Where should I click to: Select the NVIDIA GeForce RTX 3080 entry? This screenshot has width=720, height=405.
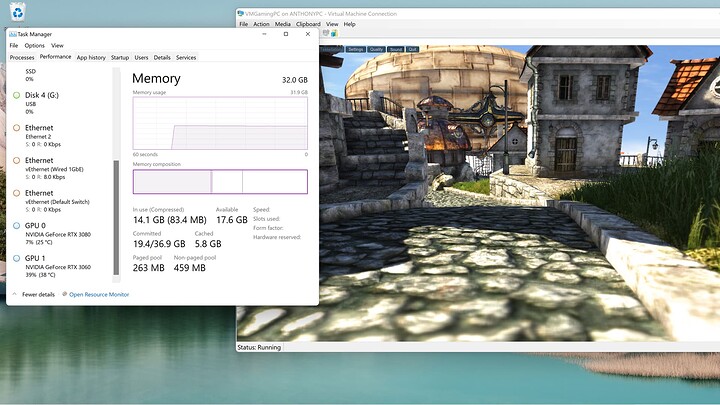58,234
